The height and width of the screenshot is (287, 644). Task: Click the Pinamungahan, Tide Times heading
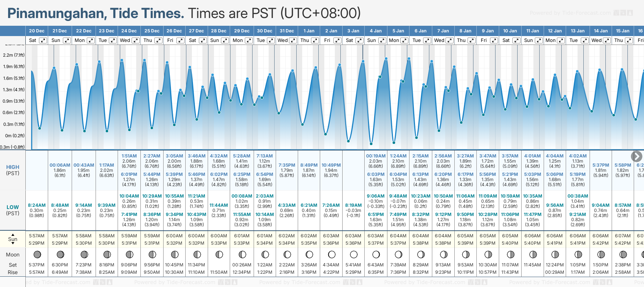pyautogui.click(x=96, y=14)
